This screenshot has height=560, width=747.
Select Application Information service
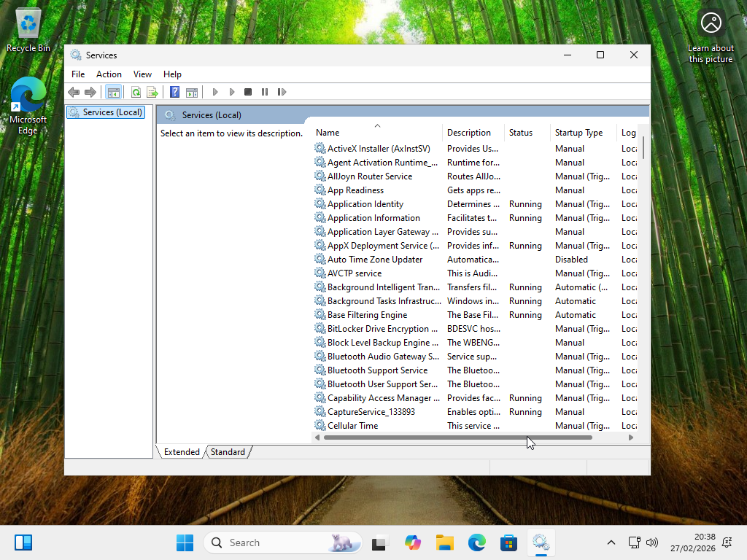coord(475,217)
